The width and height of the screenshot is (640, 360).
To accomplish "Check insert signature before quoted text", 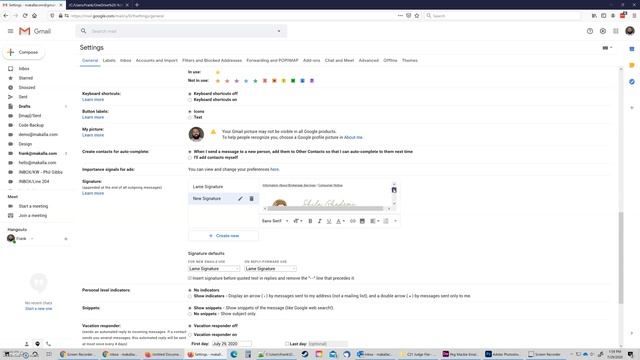I will pyautogui.click(x=190, y=278).
